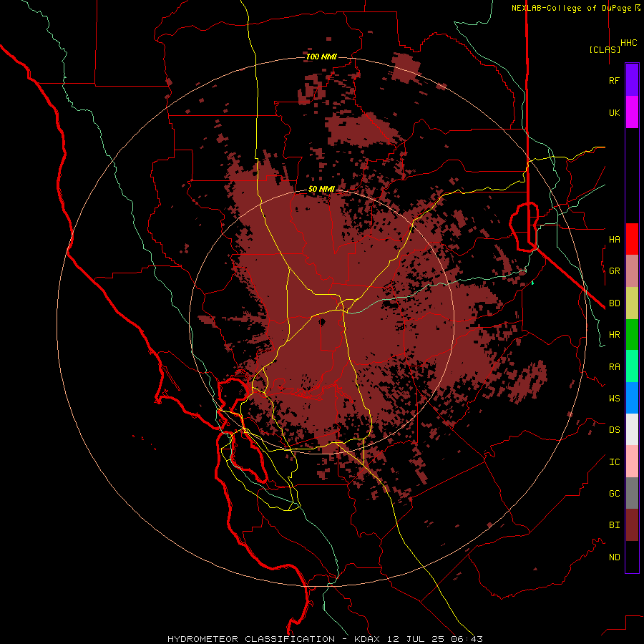Click the BI legend label
Viewport: 644px width, 644px height.
pyautogui.click(x=614, y=525)
